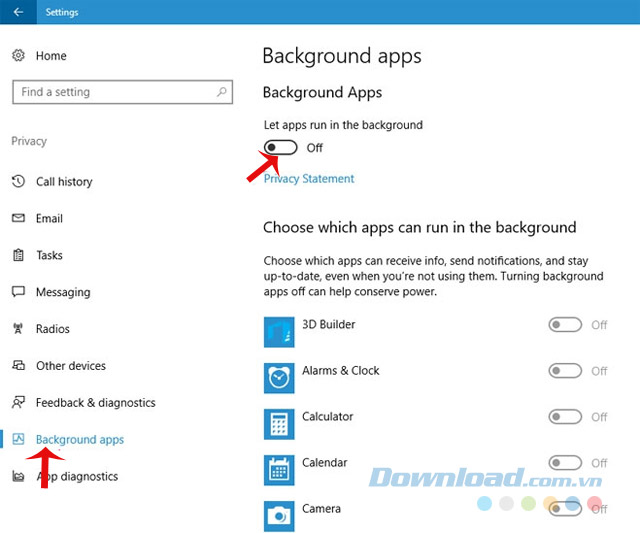The width and height of the screenshot is (640, 533).
Task: Select Email in privacy sidebar
Action: [49, 218]
